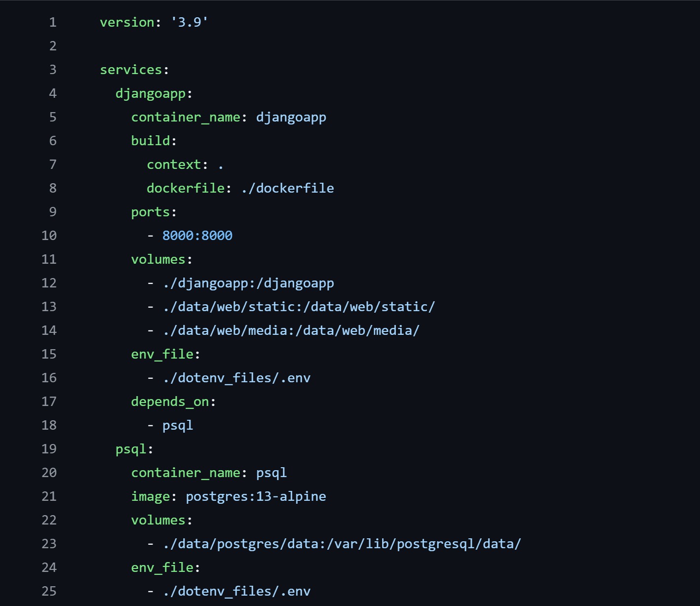700x606 pixels.
Task: Click the static files volume path
Action: click(299, 307)
